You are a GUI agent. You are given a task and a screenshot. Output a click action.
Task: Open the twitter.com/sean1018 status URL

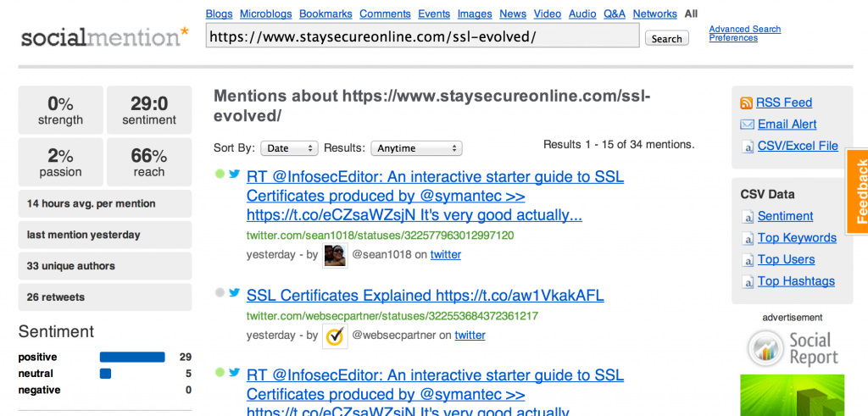[x=380, y=236]
